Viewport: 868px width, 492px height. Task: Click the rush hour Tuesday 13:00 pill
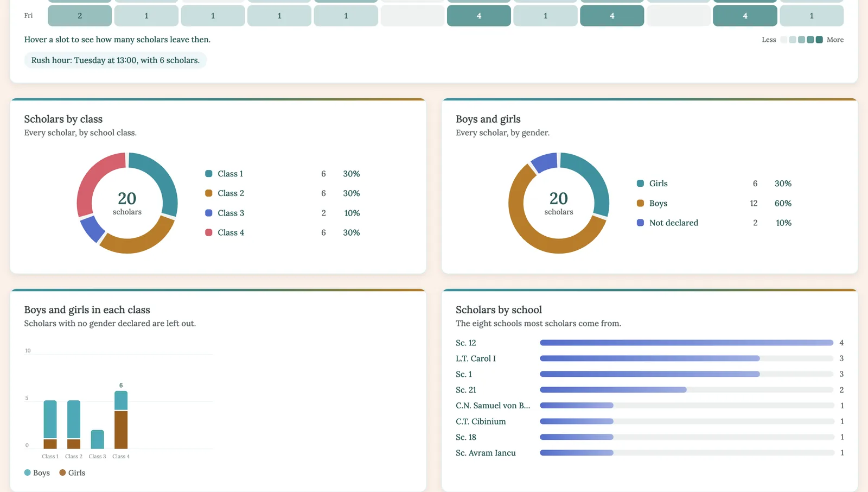coord(116,60)
